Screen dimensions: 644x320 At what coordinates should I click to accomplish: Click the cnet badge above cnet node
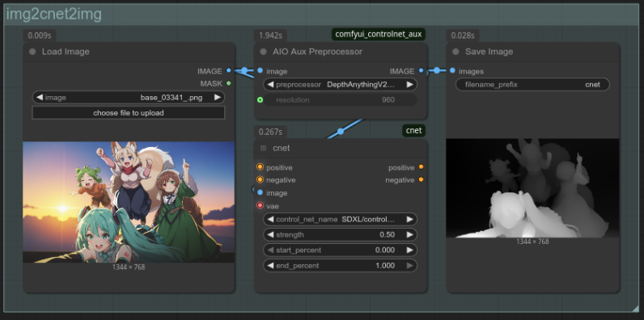413,130
